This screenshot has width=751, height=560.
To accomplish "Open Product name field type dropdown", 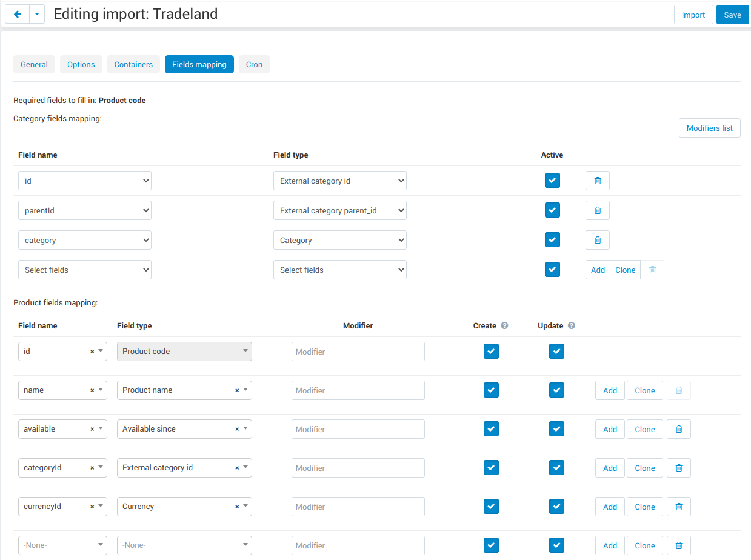I will (x=184, y=390).
